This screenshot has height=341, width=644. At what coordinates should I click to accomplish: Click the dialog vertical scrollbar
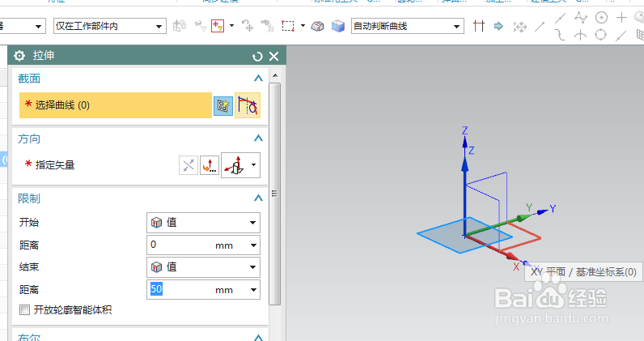pos(275,194)
